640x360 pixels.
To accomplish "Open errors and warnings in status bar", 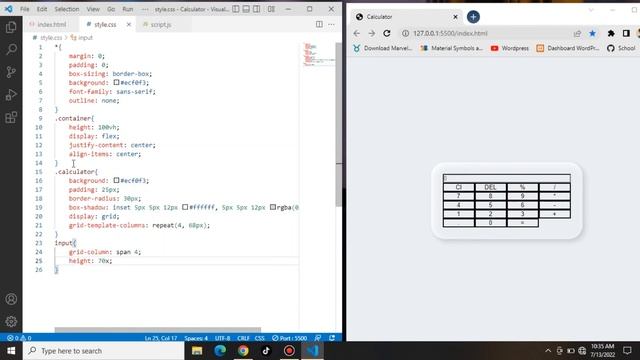I will [x=19, y=338].
